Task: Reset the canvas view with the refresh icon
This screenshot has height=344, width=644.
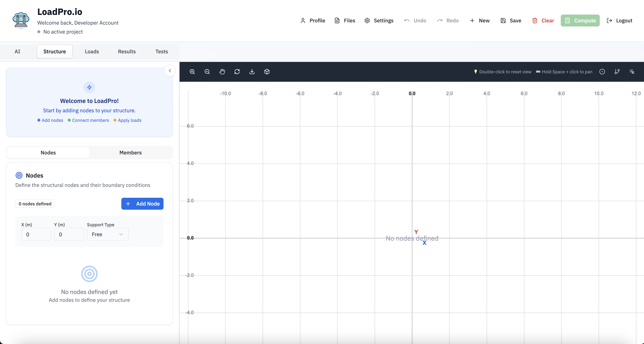Action: tap(237, 72)
